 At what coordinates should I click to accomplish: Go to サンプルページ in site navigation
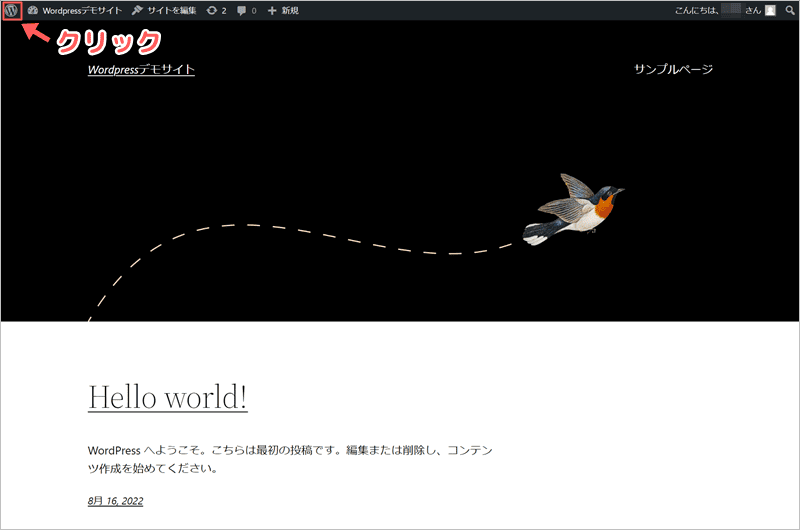pyautogui.click(x=673, y=69)
